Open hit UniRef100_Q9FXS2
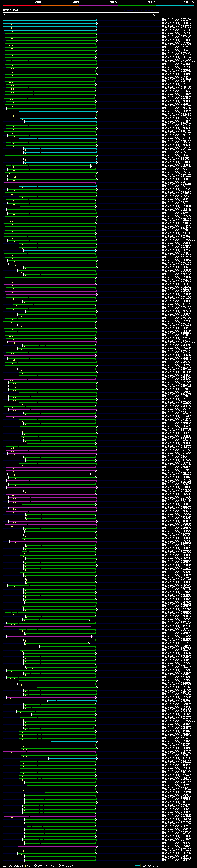 tap(177, 57)
